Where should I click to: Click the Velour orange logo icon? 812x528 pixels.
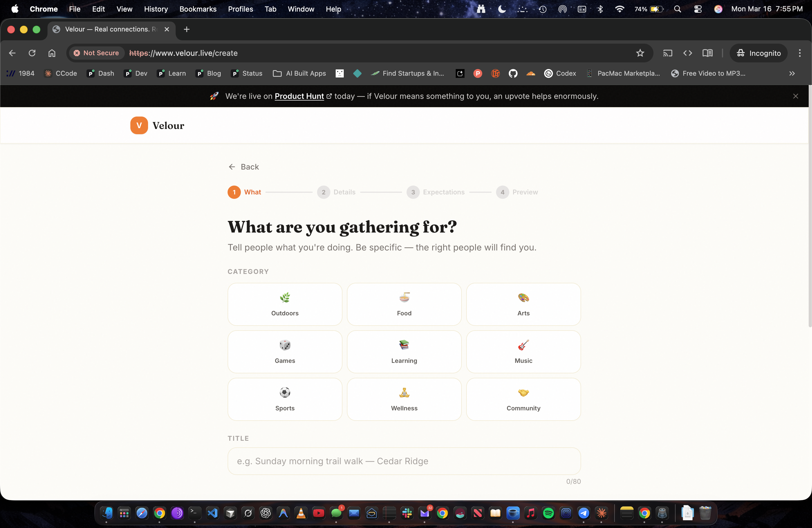[139, 126]
